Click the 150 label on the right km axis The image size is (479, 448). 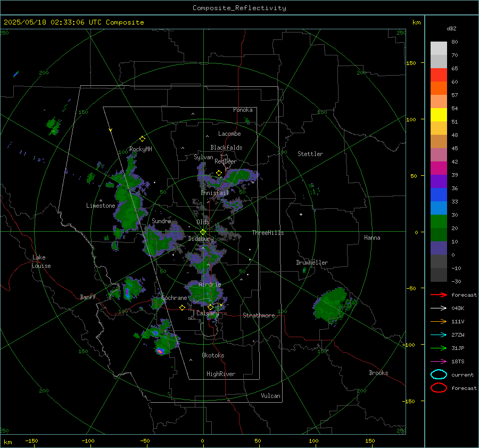(x=411, y=63)
